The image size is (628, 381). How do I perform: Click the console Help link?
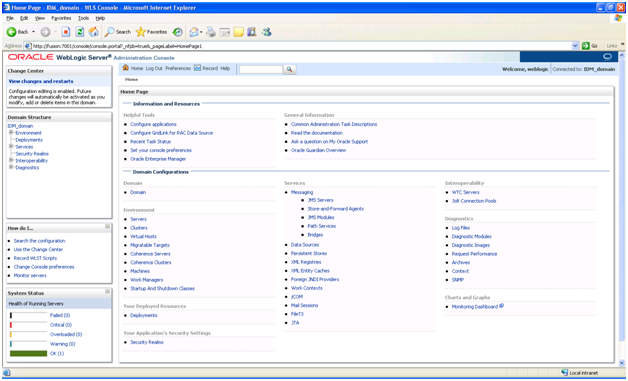225,69
